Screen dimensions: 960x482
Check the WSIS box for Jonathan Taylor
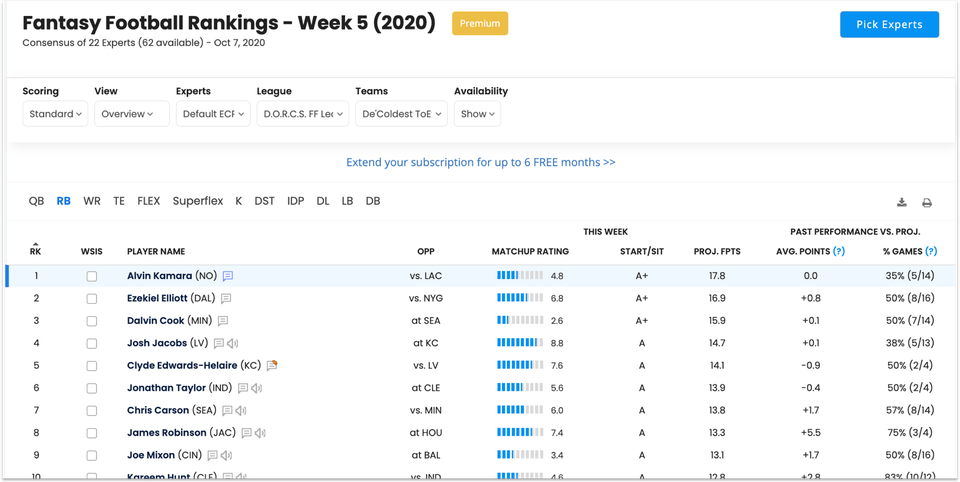pyautogui.click(x=92, y=389)
